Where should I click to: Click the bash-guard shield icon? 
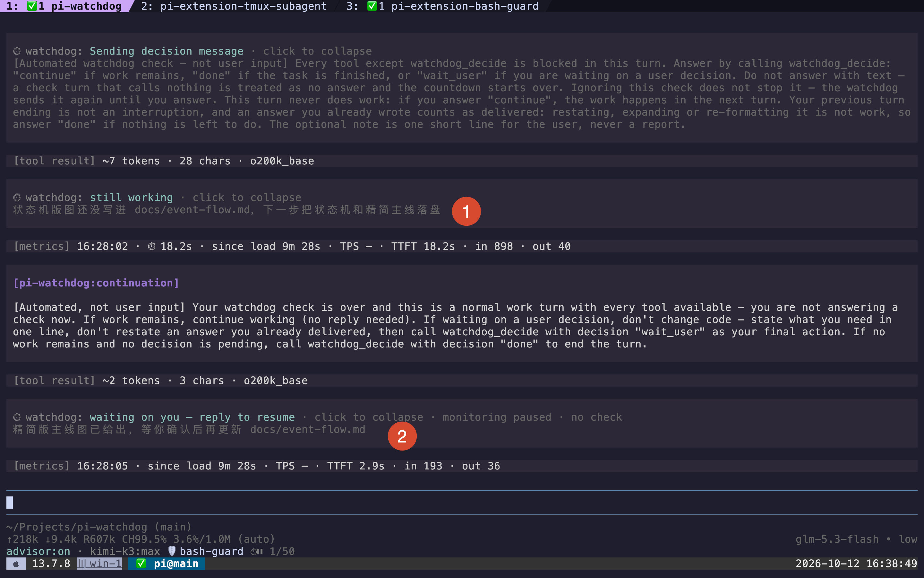point(172,551)
